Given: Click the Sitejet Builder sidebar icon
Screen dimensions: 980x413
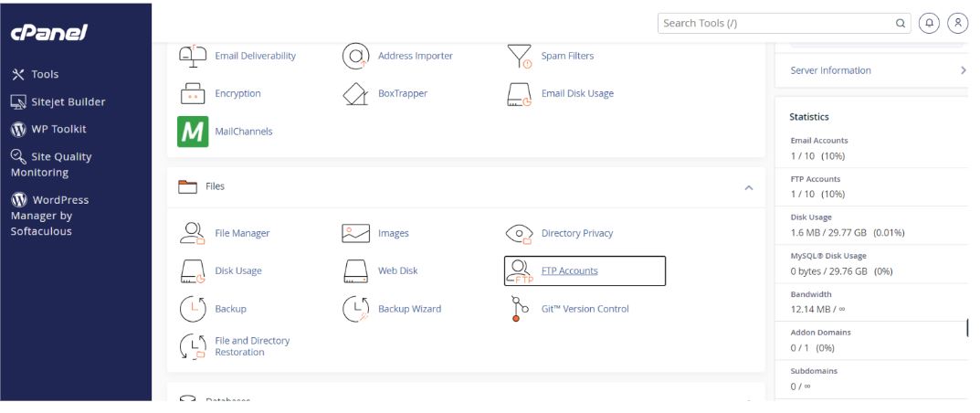Looking at the screenshot, I should tap(19, 101).
